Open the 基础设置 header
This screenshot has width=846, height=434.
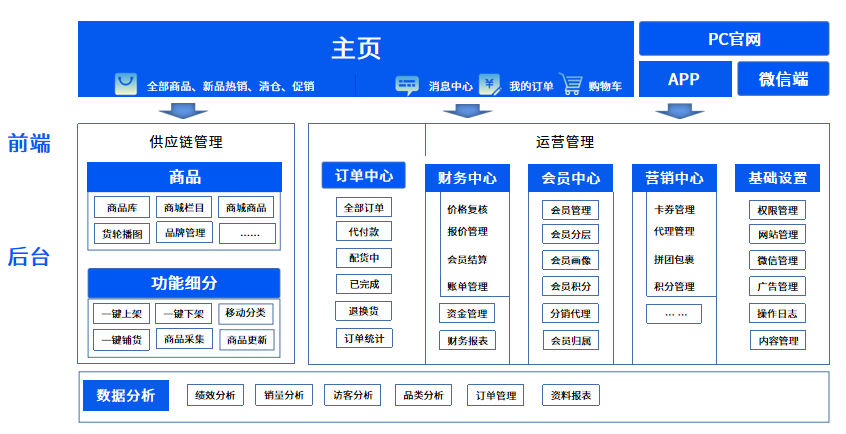pos(777,178)
